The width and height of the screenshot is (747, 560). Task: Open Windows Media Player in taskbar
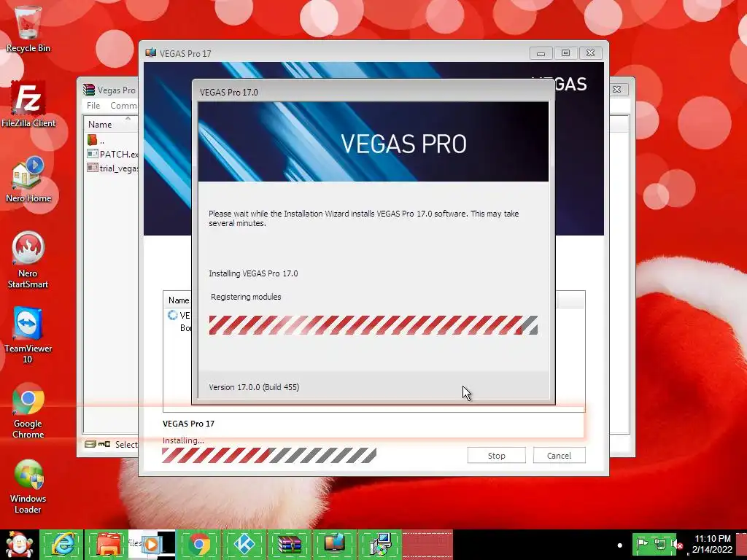coord(152,544)
